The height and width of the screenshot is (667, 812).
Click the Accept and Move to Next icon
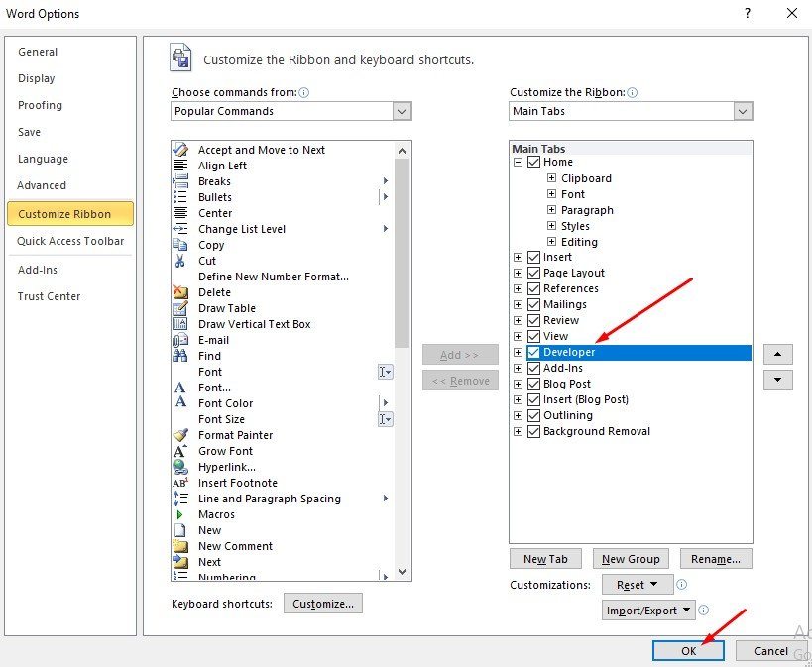pyautogui.click(x=180, y=149)
